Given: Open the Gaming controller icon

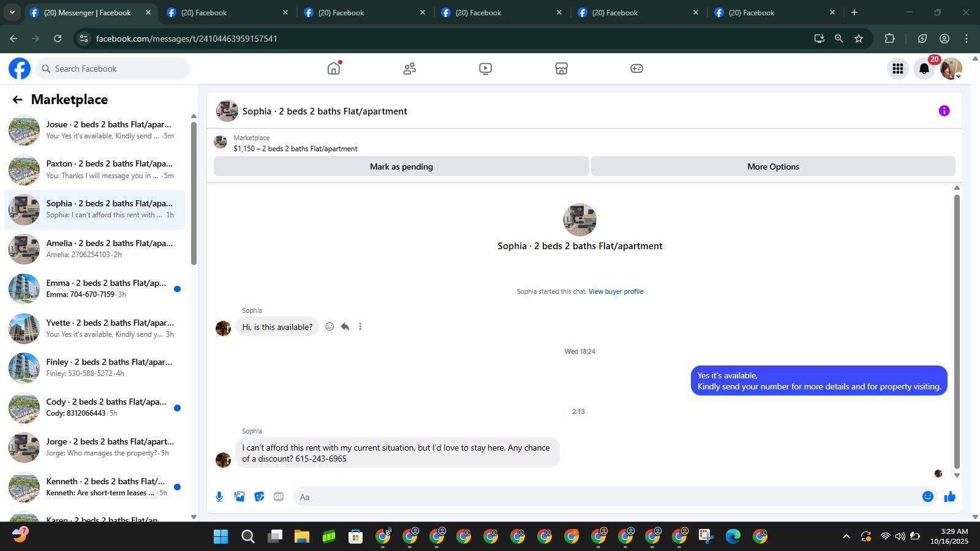Looking at the screenshot, I should (x=637, y=69).
